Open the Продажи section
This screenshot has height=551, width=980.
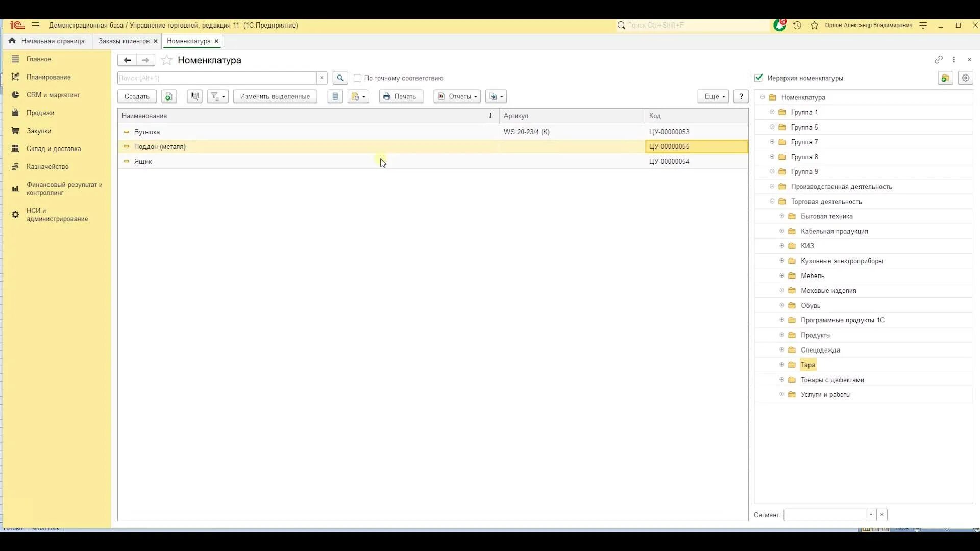click(x=40, y=113)
